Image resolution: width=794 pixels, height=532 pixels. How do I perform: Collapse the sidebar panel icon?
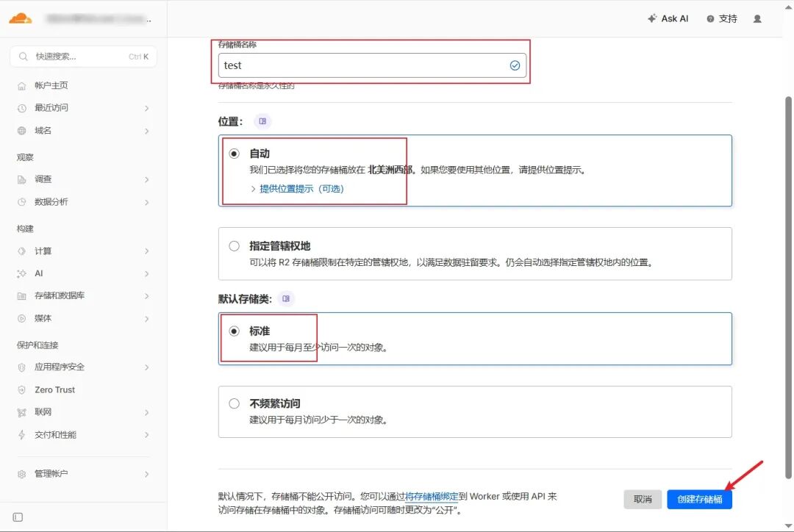click(x=18, y=517)
